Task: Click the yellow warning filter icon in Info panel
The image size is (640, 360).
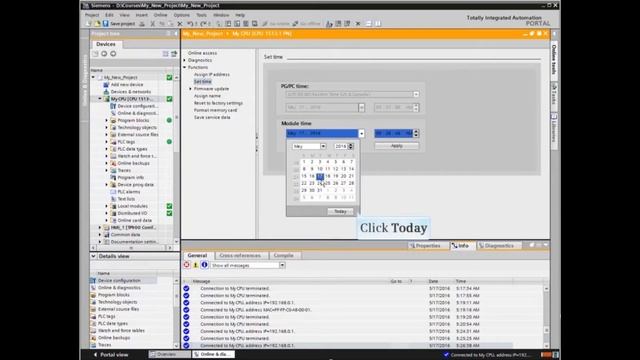Action: tap(196, 265)
